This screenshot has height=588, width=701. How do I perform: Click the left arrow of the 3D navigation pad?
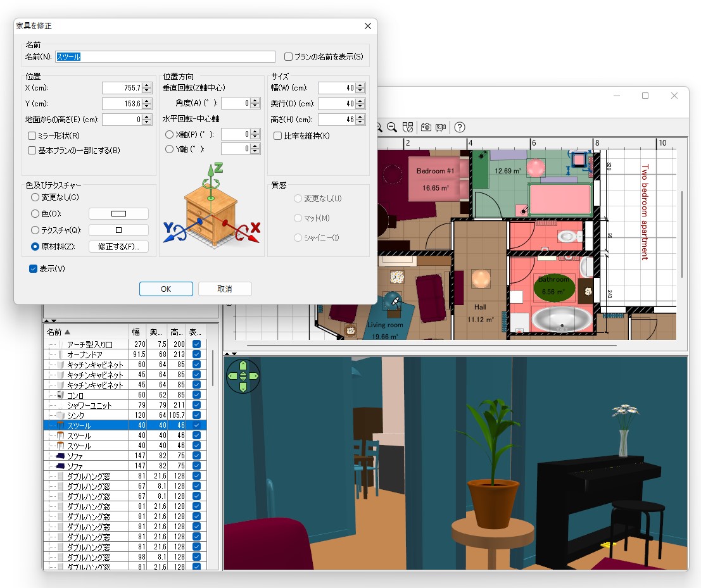tap(232, 376)
